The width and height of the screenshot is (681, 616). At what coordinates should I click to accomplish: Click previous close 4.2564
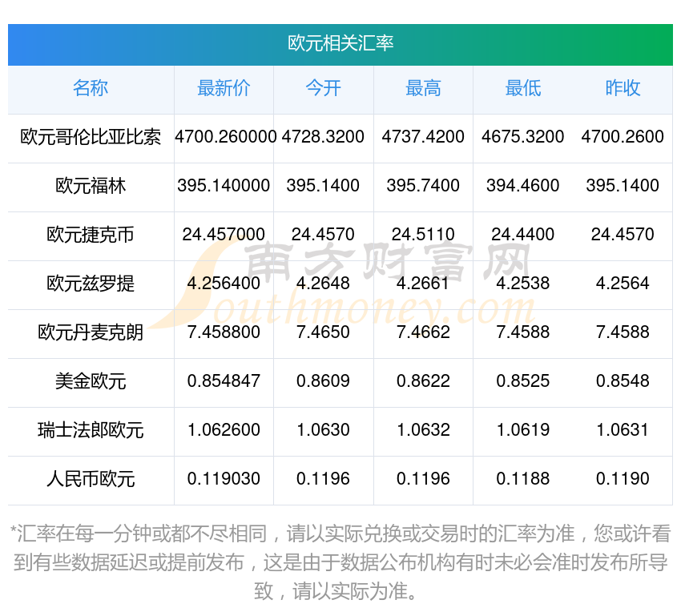[623, 284]
